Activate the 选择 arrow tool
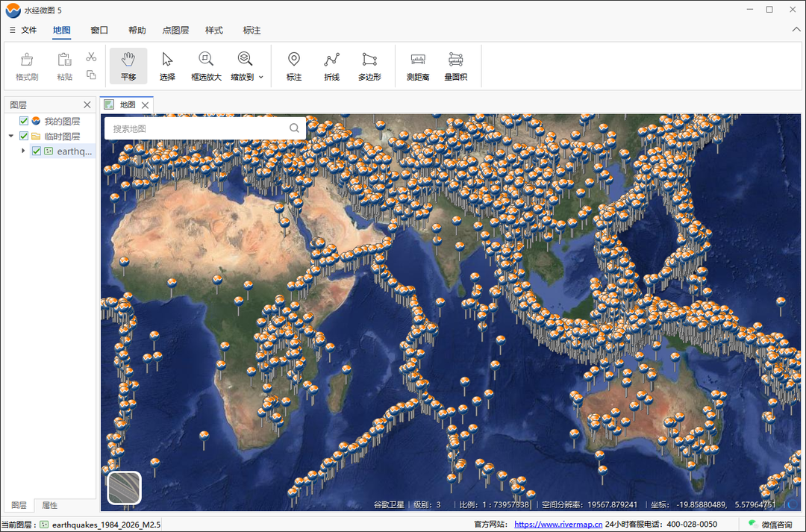Viewport: 806px width, 532px height. pos(167,66)
